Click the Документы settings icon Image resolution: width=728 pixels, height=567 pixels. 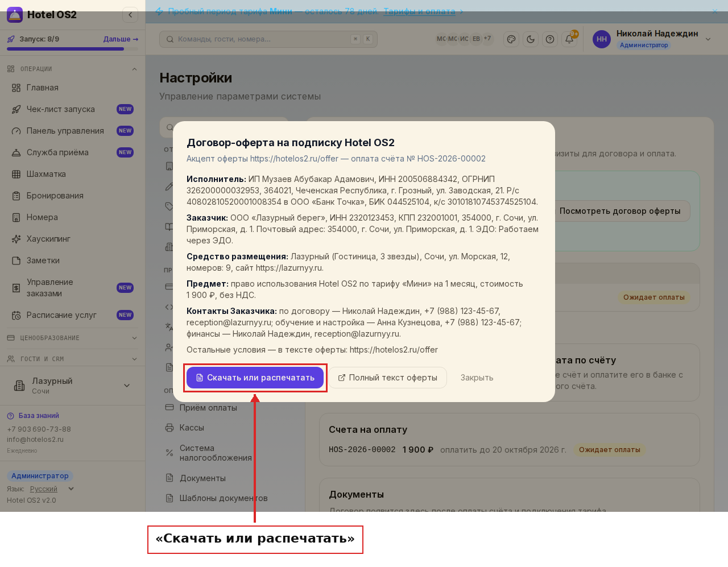click(169, 478)
